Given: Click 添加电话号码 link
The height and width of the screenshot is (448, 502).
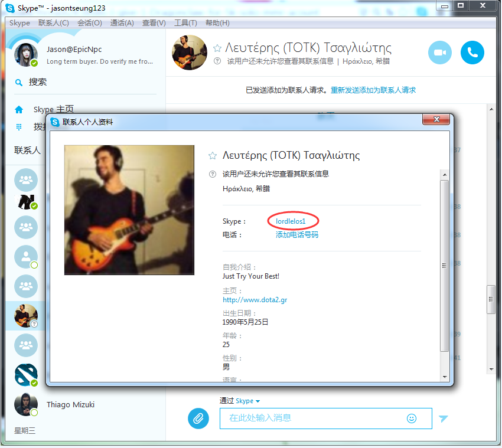Looking at the screenshot, I should 297,235.
